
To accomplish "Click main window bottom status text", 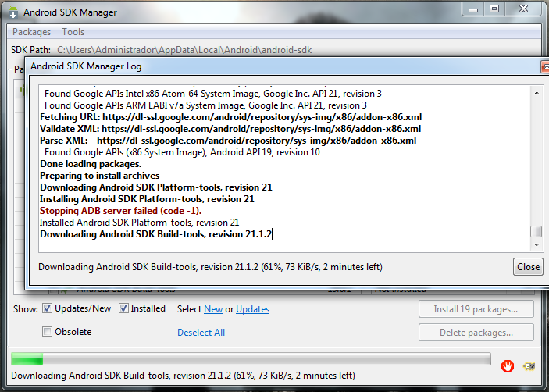I will pos(183,376).
